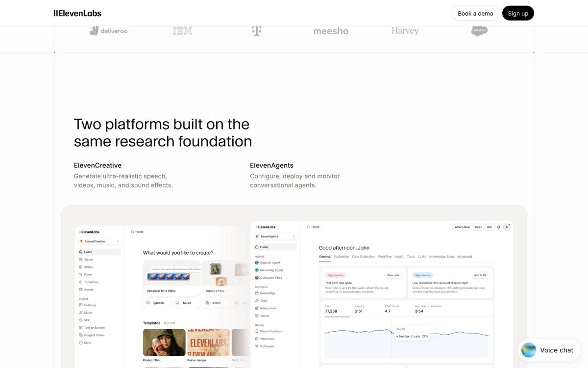Expand the ElevenCreative platform selector
Screen dimensions: 588x368
(99, 241)
